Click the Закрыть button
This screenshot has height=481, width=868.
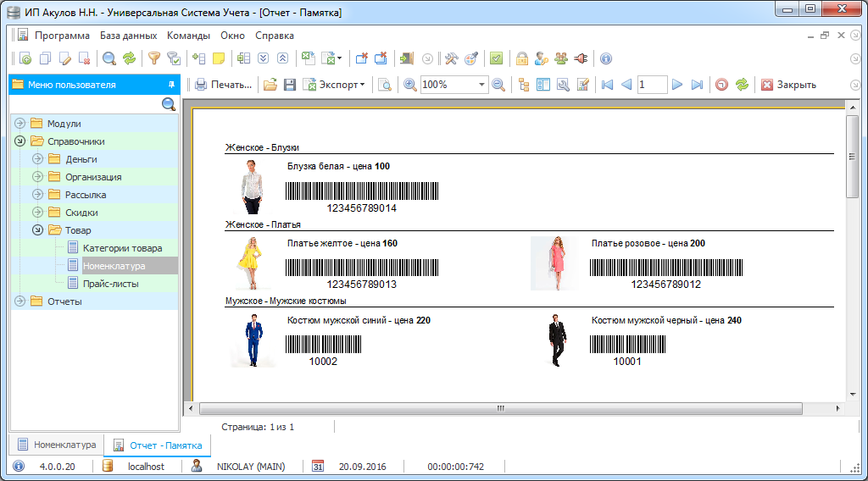(788, 85)
